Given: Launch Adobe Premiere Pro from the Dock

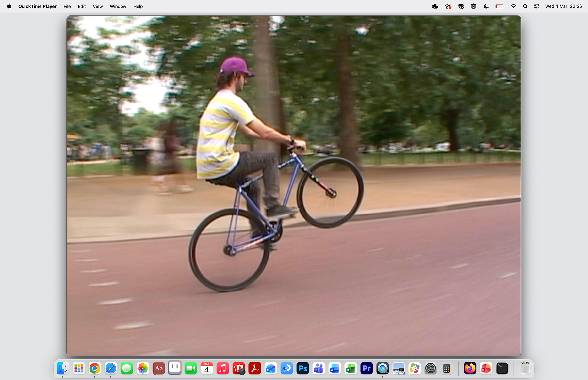Looking at the screenshot, I should pos(366,369).
